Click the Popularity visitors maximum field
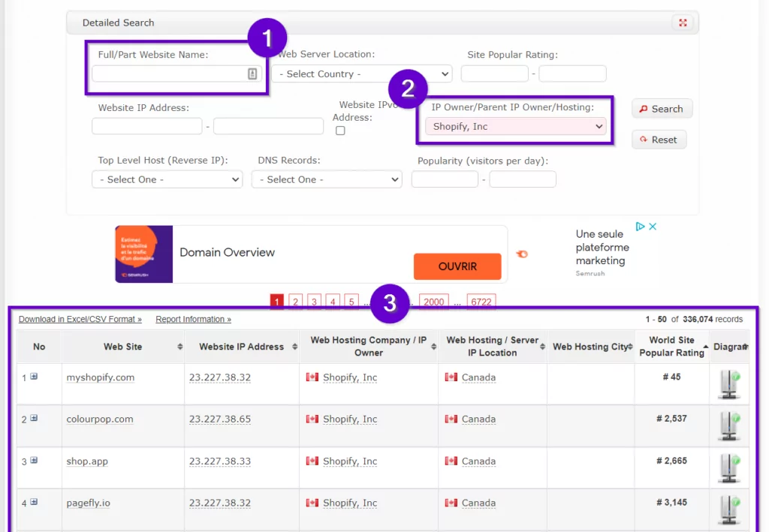This screenshot has height=532, width=769. [523, 179]
